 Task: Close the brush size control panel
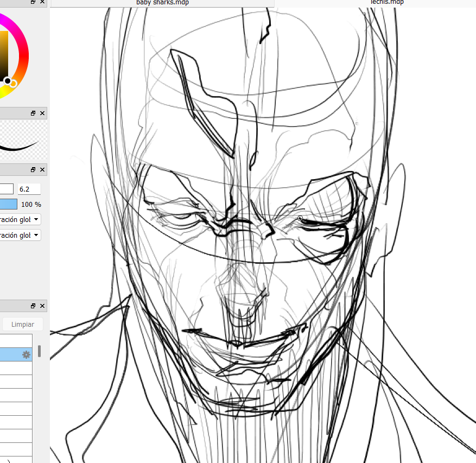pos(42,170)
